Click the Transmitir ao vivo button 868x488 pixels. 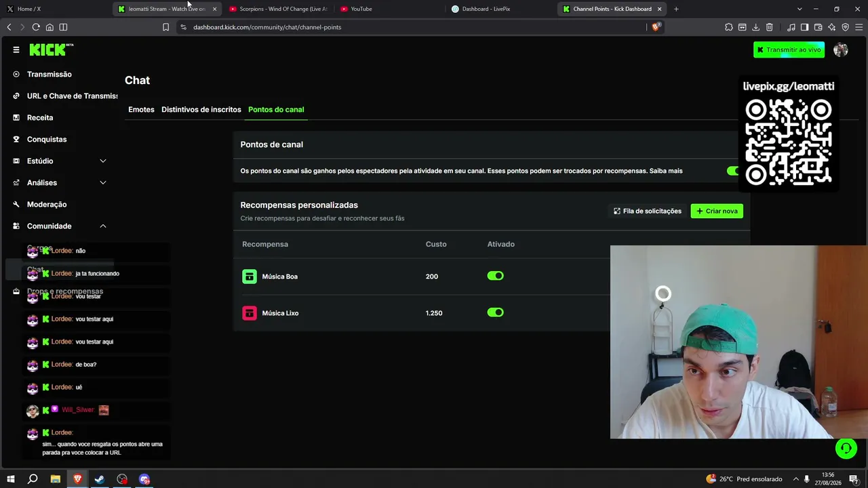pyautogui.click(x=789, y=49)
